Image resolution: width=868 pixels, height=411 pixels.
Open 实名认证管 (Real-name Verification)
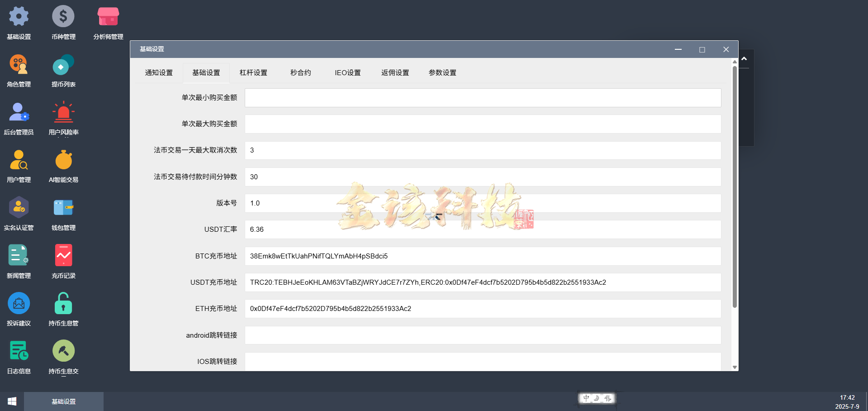click(x=19, y=214)
